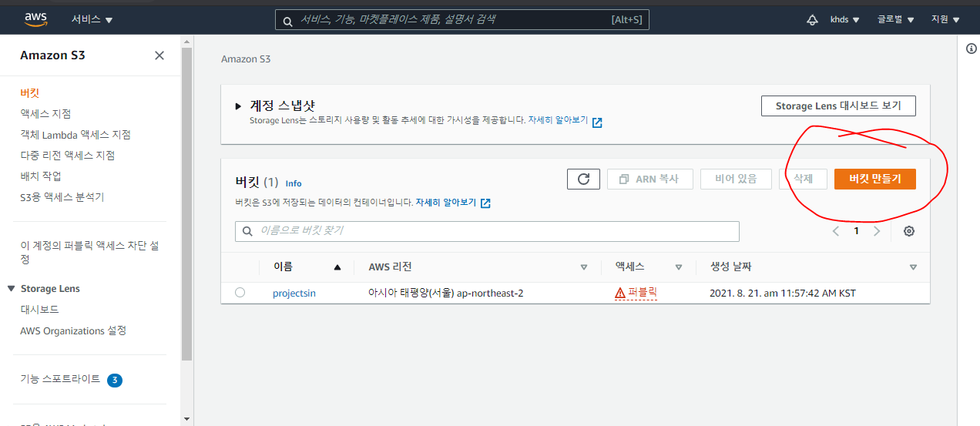The image size is (980, 426).
Task: Click external link icon beside buckets learn more
Action: click(x=485, y=203)
